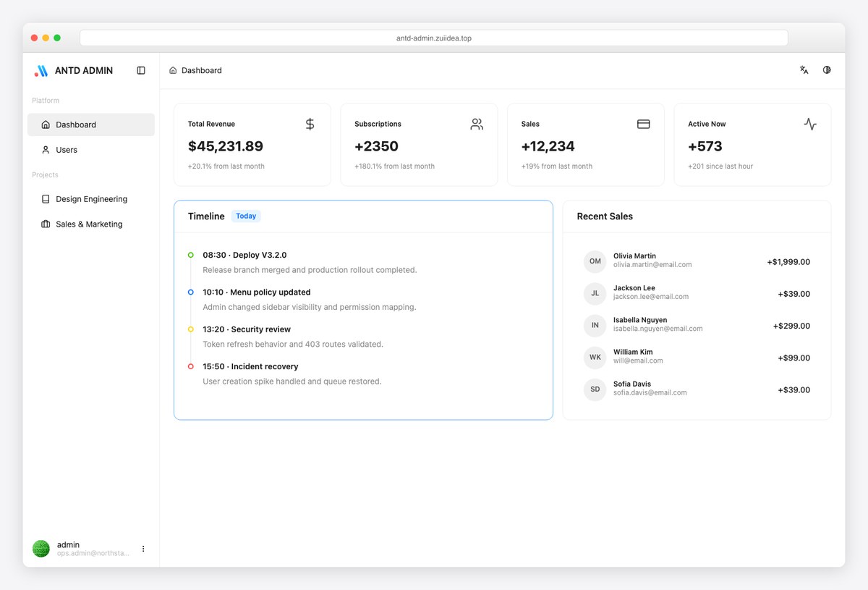Click the IN avatar for Isabella Nguyen

pyautogui.click(x=595, y=326)
